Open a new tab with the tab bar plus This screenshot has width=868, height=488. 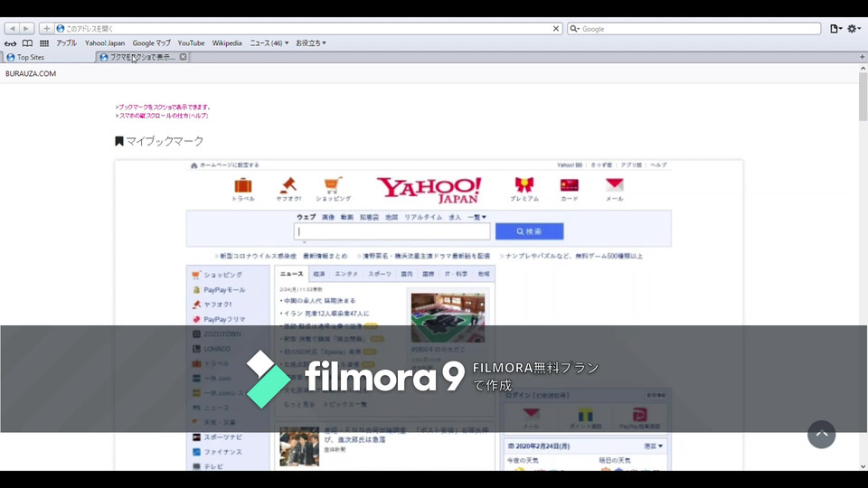point(862,57)
